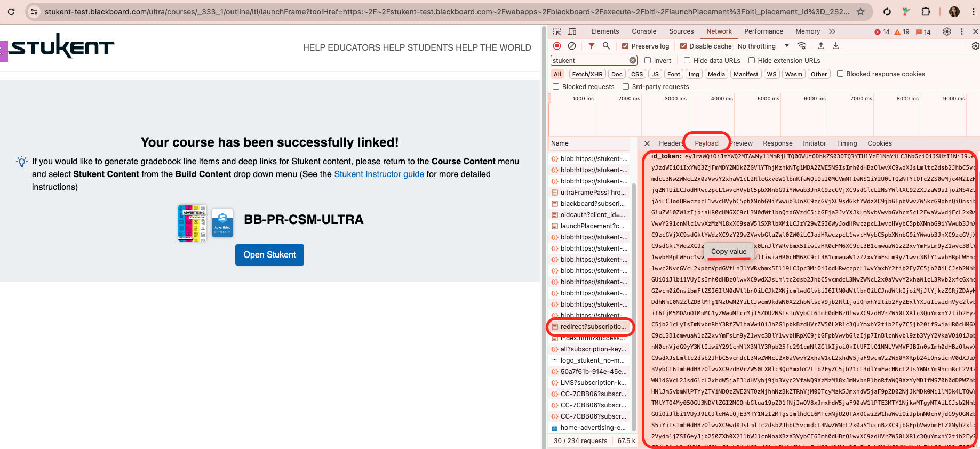This screenshot has height=449, width=980.
Task: Filter requests by CSS type
Action: [636, 74]
